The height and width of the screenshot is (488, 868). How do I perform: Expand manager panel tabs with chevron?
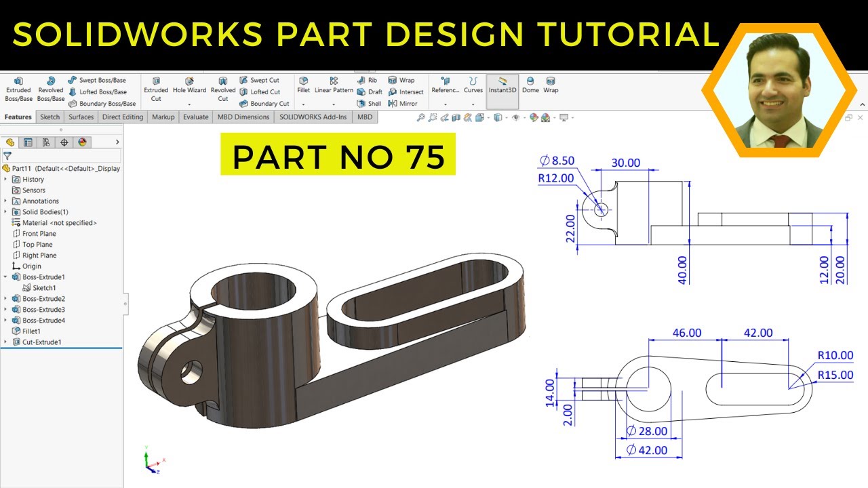(117, 142)
